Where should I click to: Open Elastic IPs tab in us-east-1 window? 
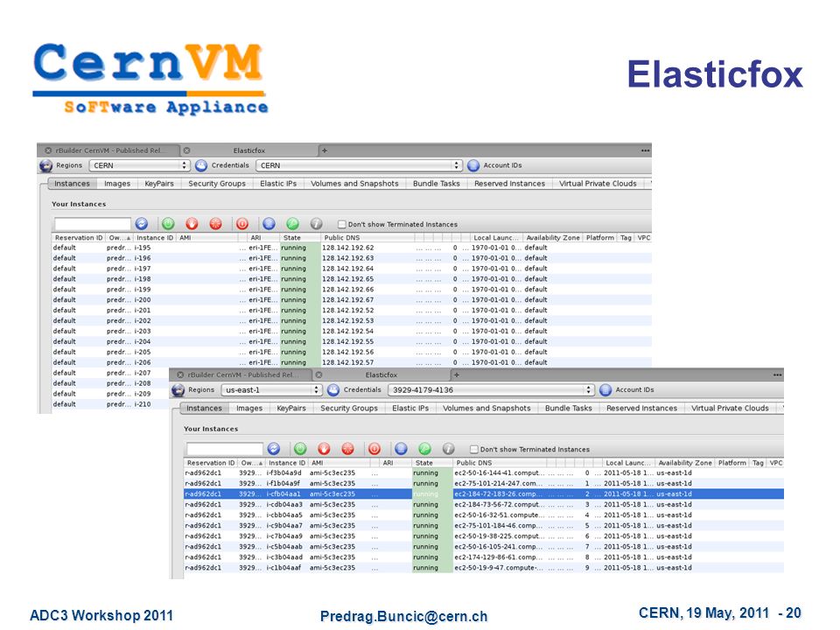(410, 408)
